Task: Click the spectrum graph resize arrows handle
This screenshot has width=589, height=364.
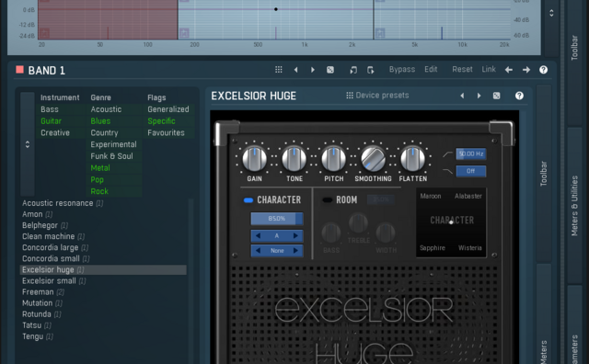Action: pos(551,13)
